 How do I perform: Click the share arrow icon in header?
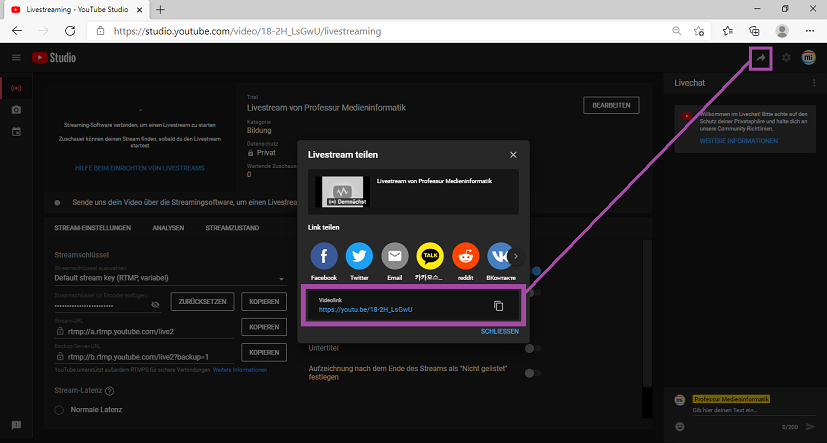[x=761, y=58]
